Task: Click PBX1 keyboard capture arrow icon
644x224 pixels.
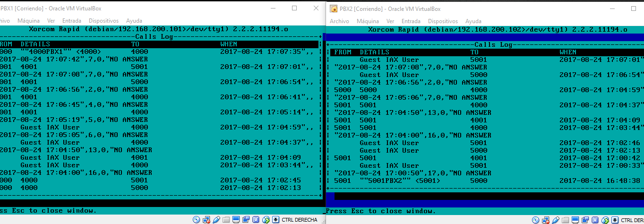Action: tap(275, 220)
